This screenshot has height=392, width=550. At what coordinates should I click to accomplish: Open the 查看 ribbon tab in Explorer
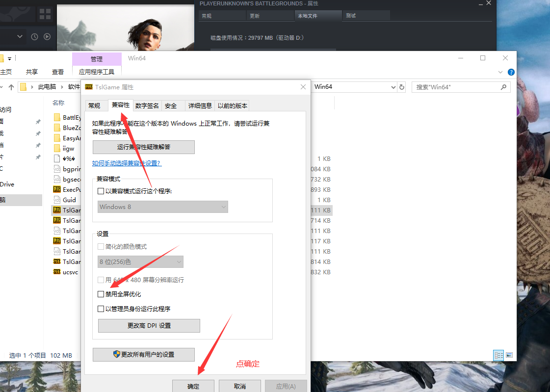click(58, 72)
